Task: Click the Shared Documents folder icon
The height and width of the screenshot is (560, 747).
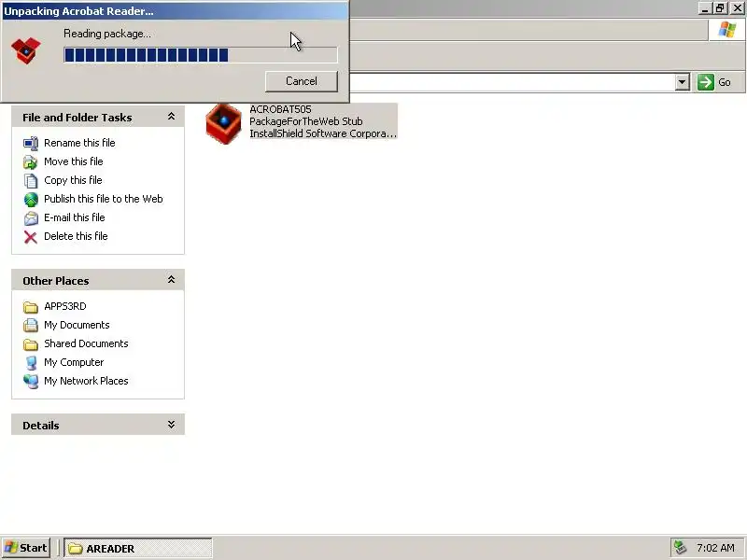Action: 31,344
